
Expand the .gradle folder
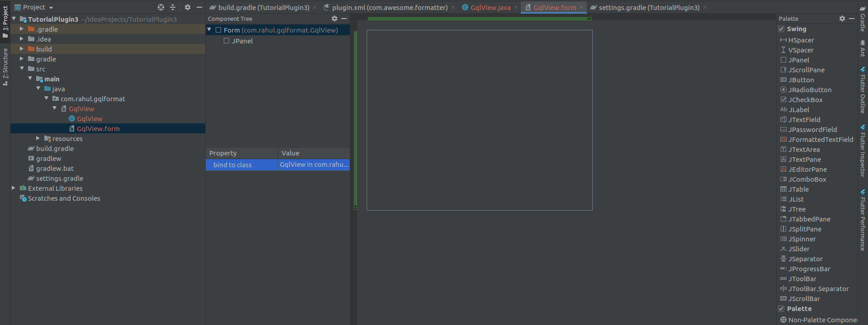click(22, 29)
